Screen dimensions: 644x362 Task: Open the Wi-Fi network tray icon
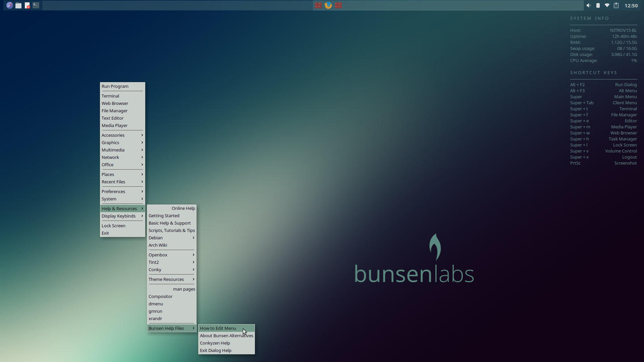[x=607, y=5]
